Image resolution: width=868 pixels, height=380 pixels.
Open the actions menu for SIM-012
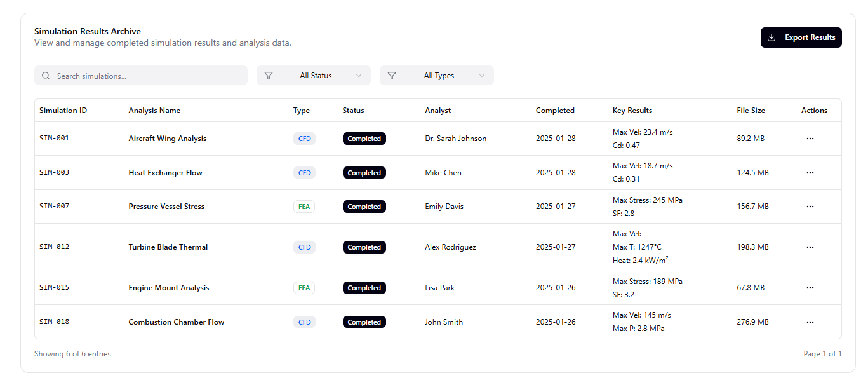[x=810, y=247]
